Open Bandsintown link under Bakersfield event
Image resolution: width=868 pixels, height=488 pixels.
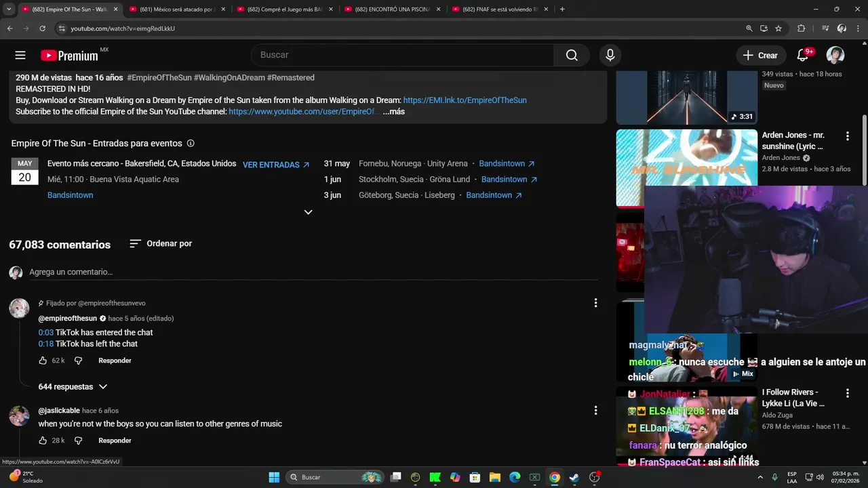(71, 195)
